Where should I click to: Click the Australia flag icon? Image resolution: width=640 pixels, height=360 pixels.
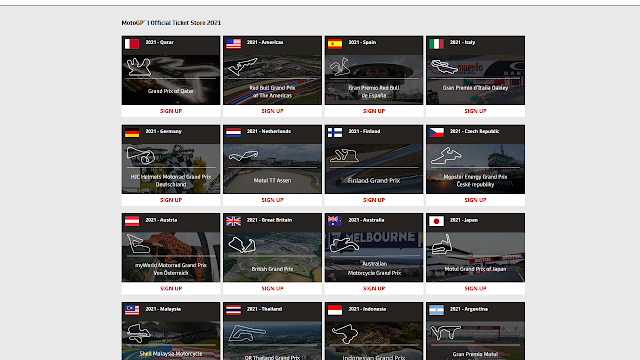click(x=335, y=221)
